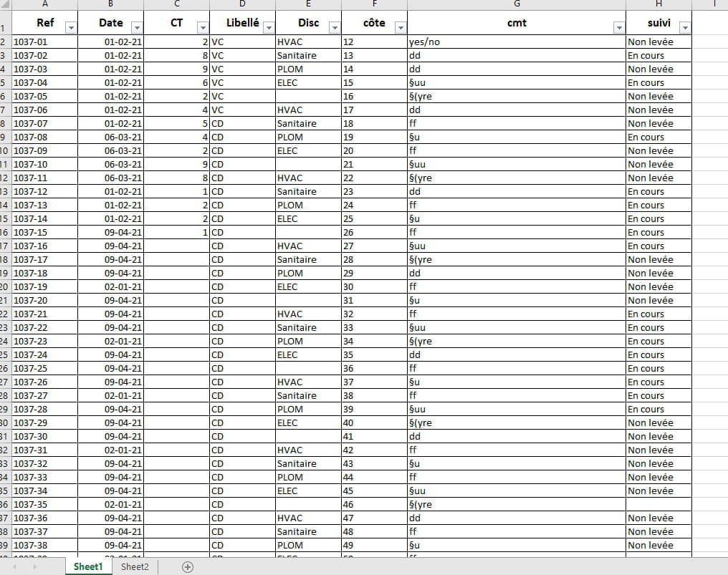
Task: Switch to the Sheet2 tab
Action: point(135,566)
